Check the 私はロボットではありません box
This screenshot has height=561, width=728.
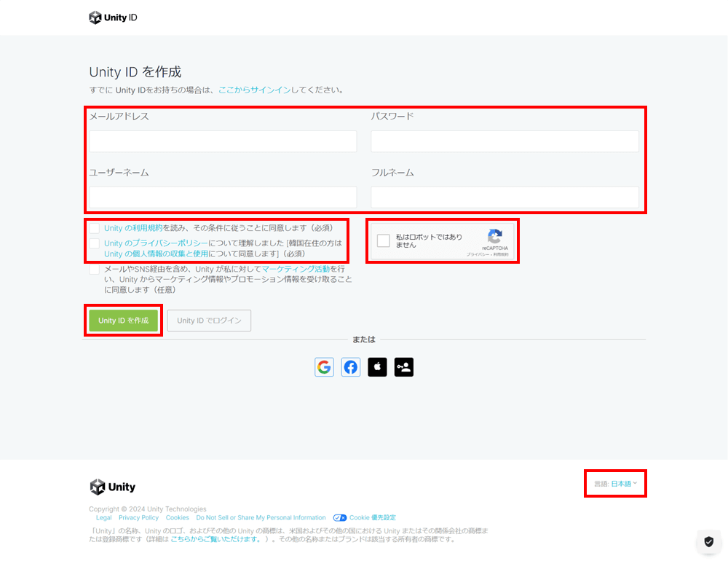click(384, 241)
